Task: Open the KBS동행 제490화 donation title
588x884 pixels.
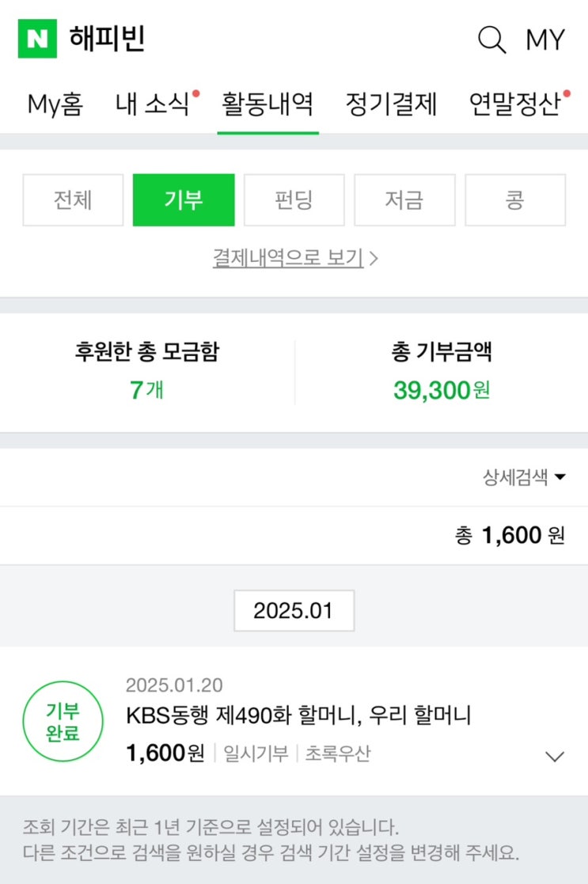Action: [x=298, y=715]
